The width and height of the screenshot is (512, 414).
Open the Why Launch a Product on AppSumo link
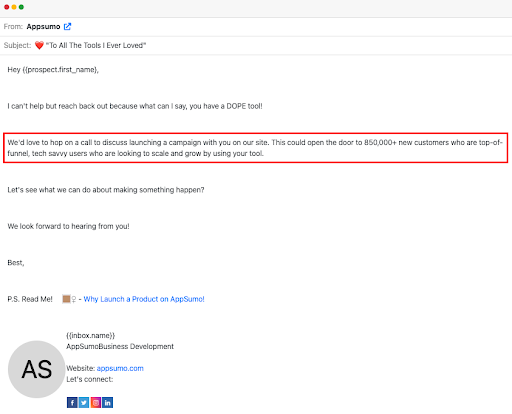pyautogui.click(x=144, y=299)
